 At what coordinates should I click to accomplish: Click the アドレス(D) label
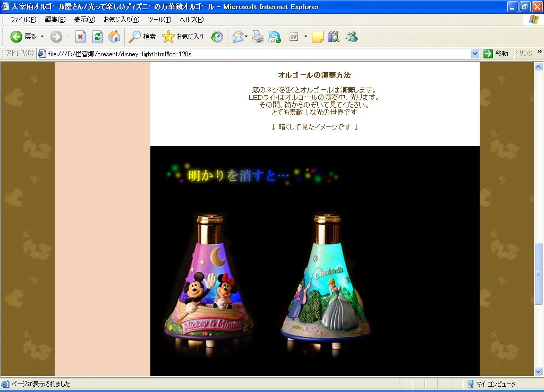click(x=20, y=53)
